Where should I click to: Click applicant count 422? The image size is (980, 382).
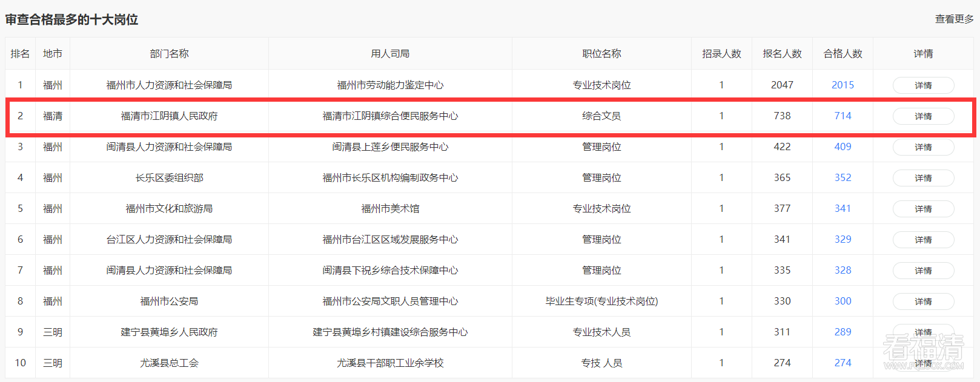tap(782, 147)
